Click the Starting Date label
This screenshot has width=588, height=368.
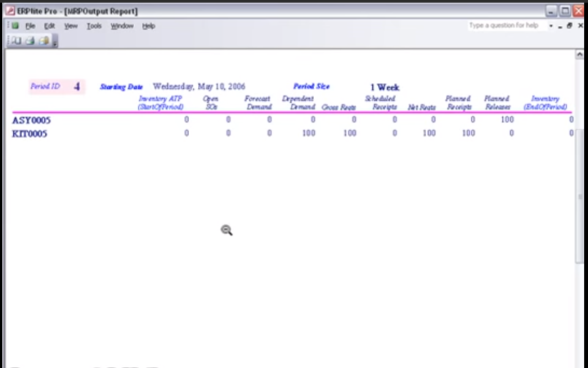[121, 87]
